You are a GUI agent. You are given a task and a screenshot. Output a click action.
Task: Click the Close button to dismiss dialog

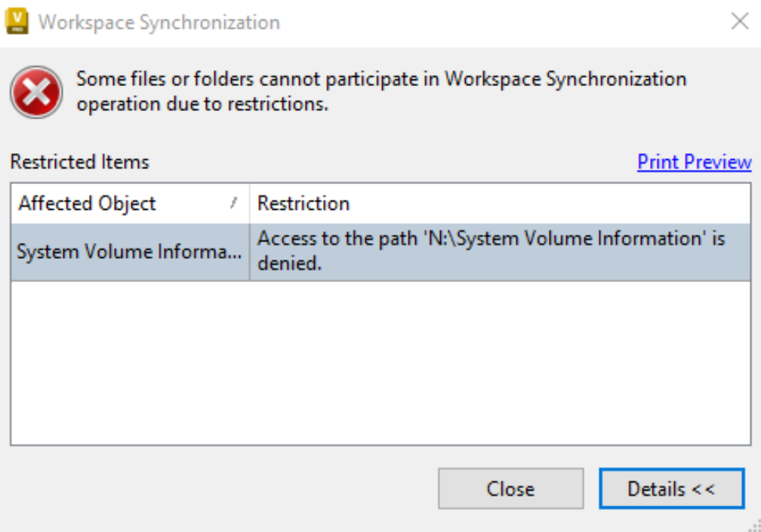click(x=510, y=488)
